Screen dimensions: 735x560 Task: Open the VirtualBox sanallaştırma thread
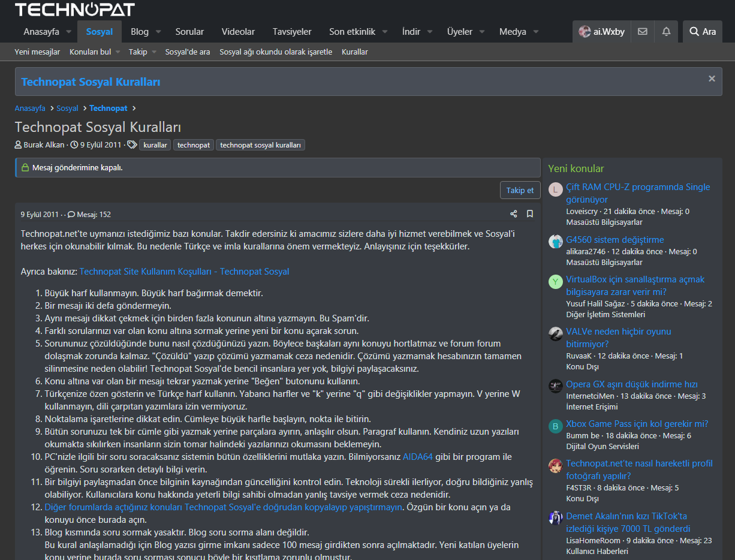(635, 285)
